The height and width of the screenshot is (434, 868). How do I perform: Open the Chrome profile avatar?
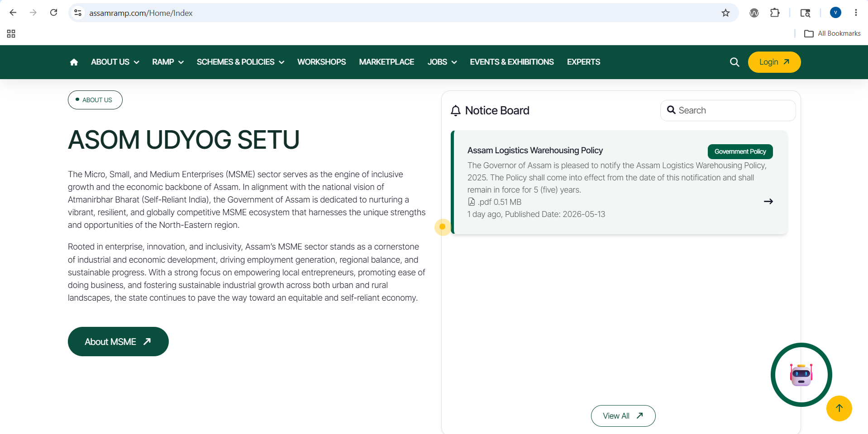835,13
